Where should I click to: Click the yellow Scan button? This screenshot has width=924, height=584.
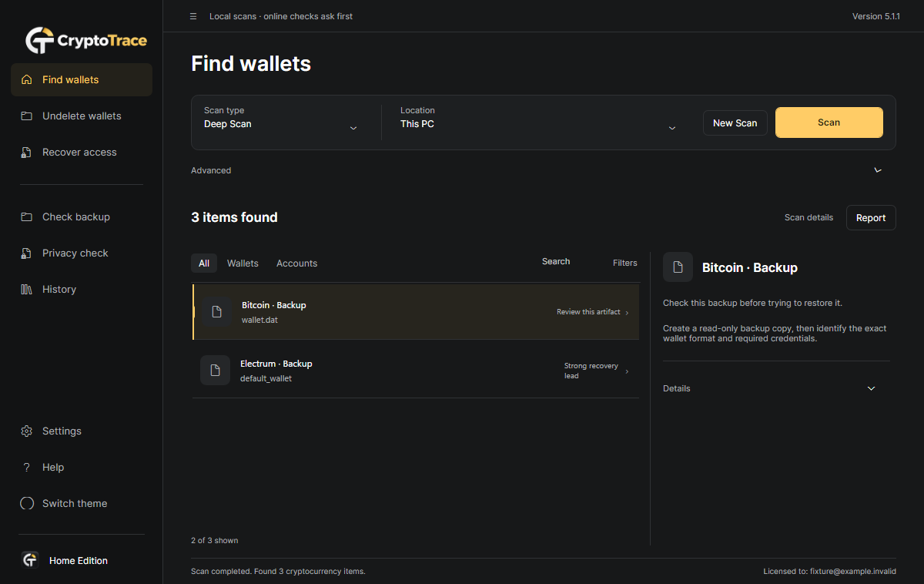[829, 123]
